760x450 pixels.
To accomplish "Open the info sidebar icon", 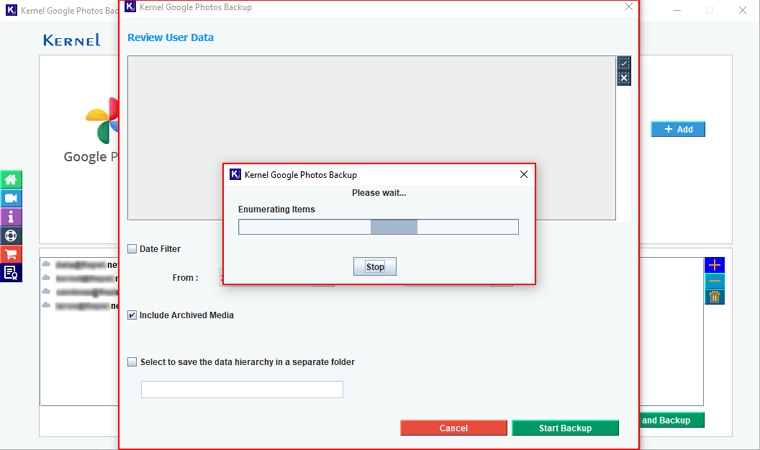I will click(x=11, y=217).
